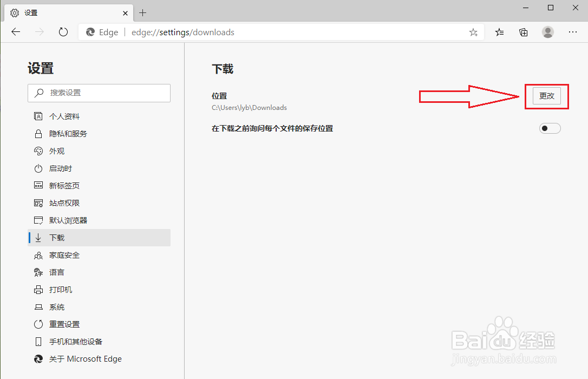This screenshot has width=588, height=379.
Task: Click the 系统 laptop icon
Action: tap(38, 307)
